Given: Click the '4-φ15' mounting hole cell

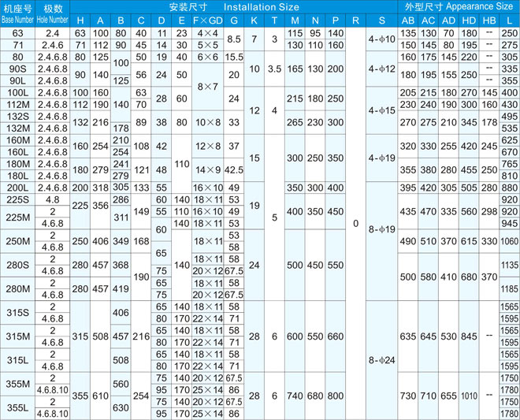Looking at the screenshot, I should pos(381,110).
